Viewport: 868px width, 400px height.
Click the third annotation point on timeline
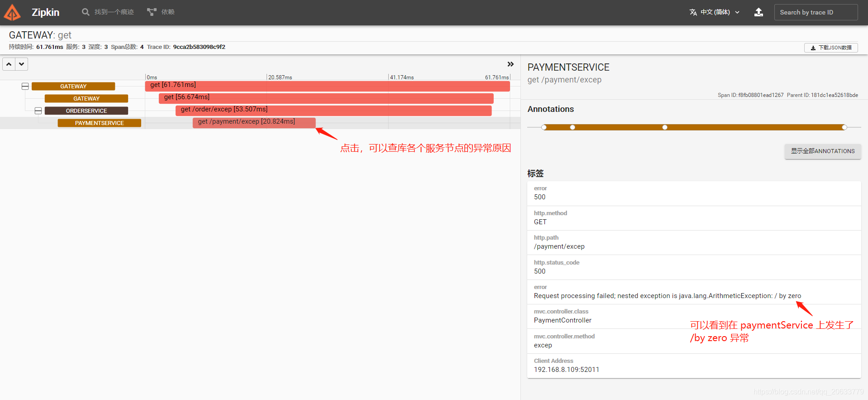665,127
